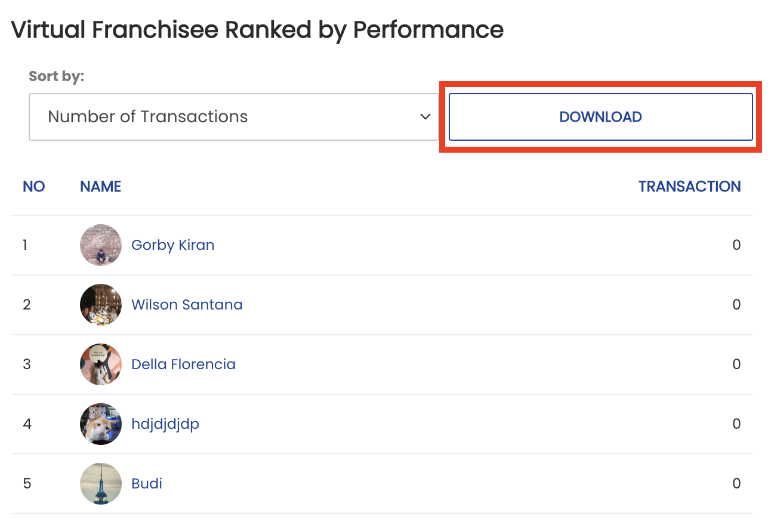Screen dimensions: 771x532
Task: Follow the Della Florencia link
Action: 184,364
